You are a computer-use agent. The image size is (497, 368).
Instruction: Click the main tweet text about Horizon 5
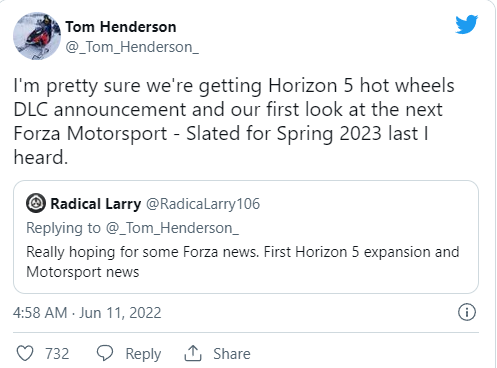[x=234, y=121]
